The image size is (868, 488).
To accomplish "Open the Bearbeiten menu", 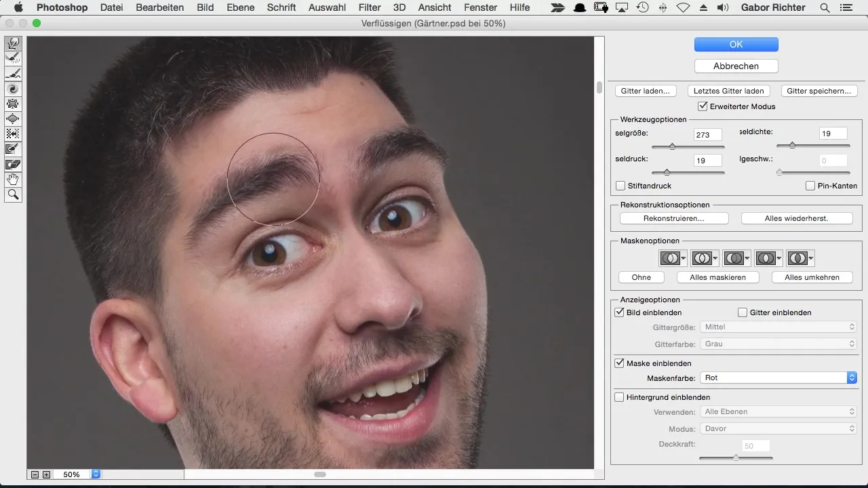I will point(160,7).
